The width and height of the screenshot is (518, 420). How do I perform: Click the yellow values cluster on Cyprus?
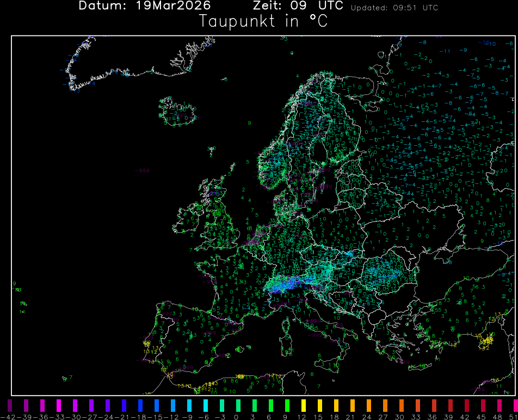point(485,341)
